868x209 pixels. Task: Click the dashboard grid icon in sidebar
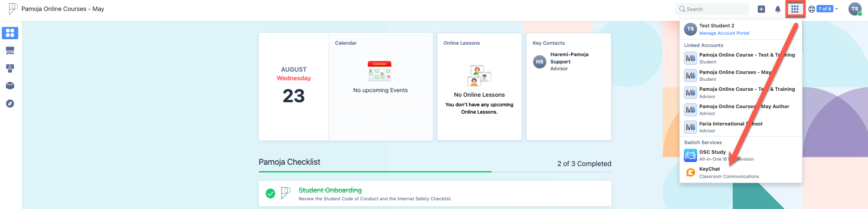tap(10, 33)
